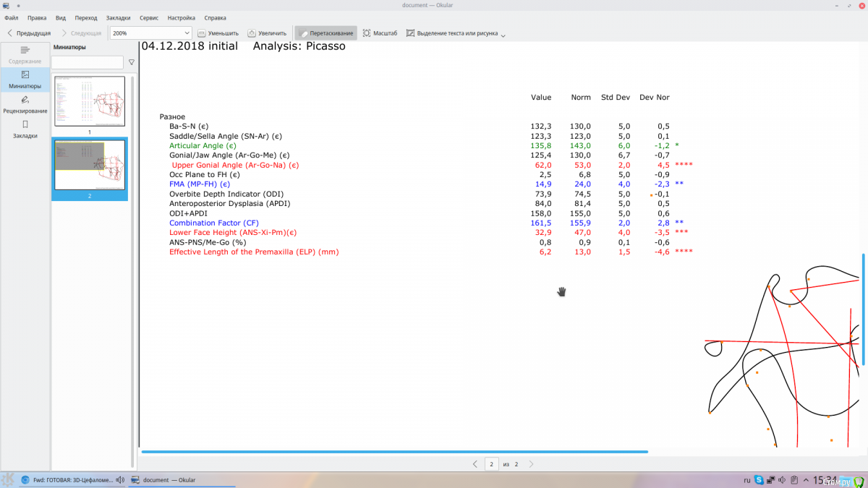Image resolution: width=868 pixels, height=488 pixels.
Task: Select the page 1 thumbnail
Action: point(90,101)
